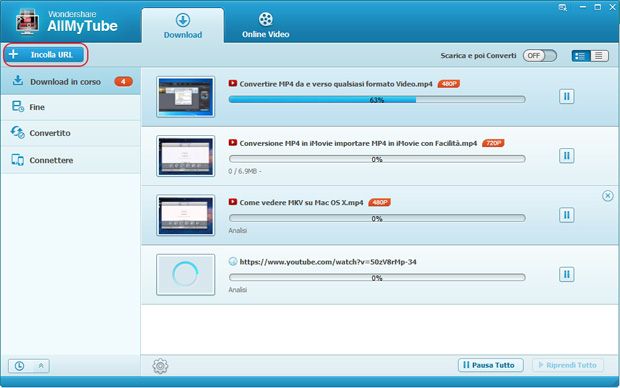
Task: Open settings gear icon
Action: (x=160, y=366)
